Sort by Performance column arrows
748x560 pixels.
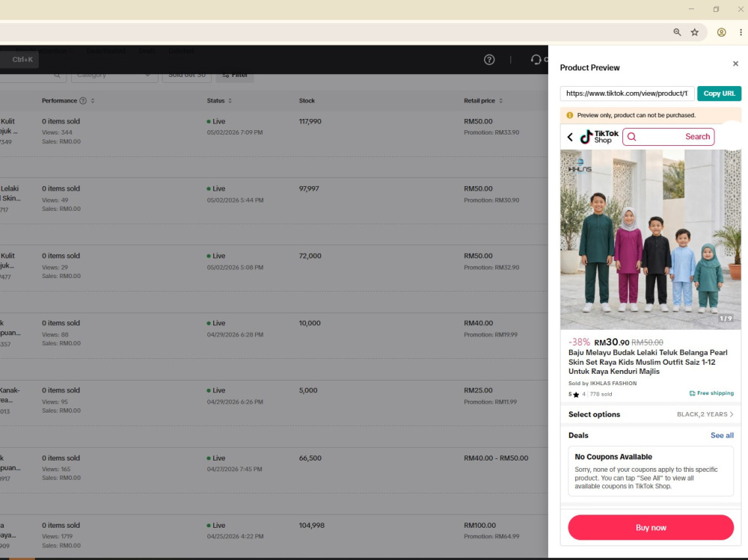pos(93,101)
